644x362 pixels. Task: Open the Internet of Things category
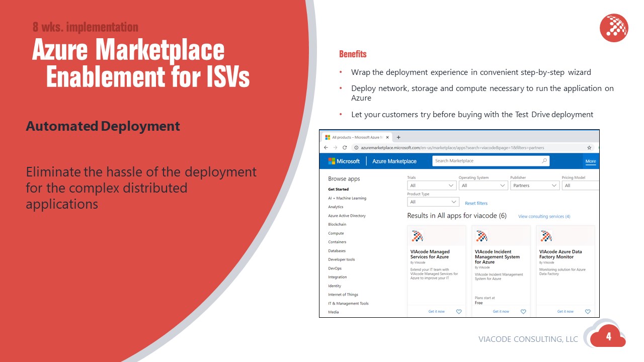point(343,295)
